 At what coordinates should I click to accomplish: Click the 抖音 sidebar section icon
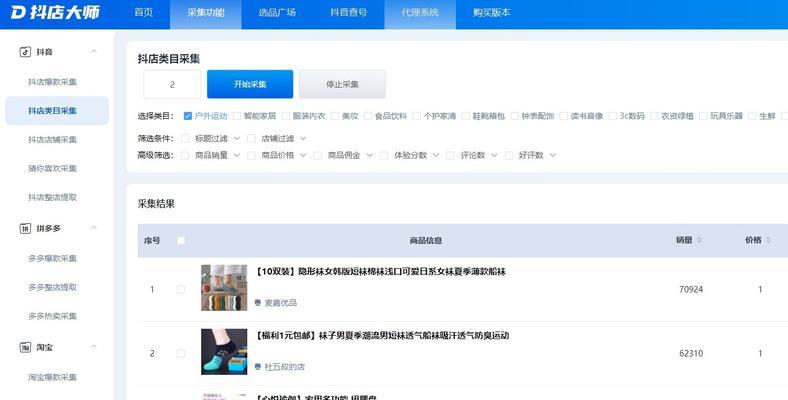click(25, 52)
